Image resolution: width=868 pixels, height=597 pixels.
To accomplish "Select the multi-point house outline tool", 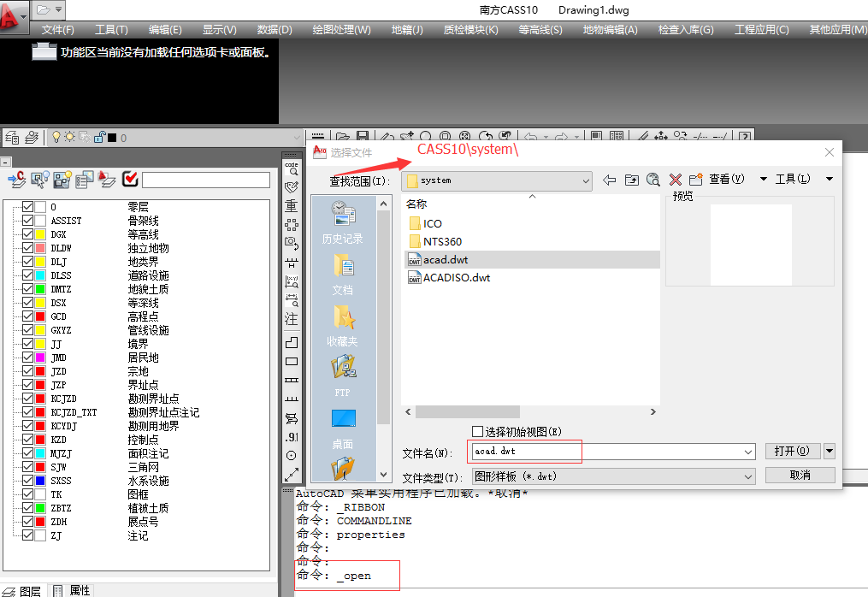I will click(x=291, y=342).
